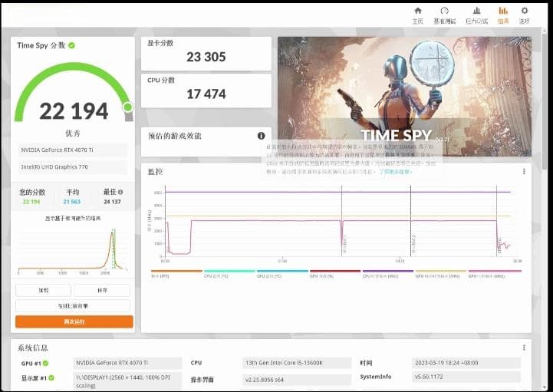
Task: Click the \\.\DISPLAY1 2560 × 1440 display field
Action: click(x=127, y=381)
